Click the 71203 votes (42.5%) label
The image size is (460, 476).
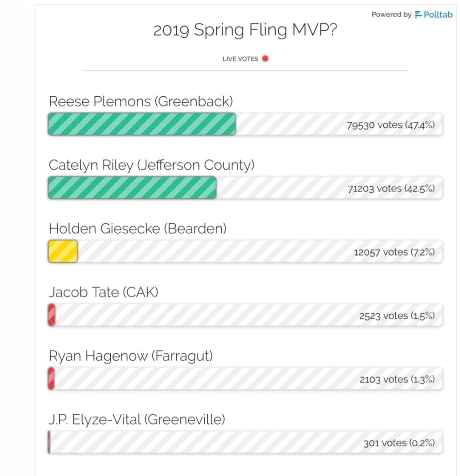(x=391, y=189)
